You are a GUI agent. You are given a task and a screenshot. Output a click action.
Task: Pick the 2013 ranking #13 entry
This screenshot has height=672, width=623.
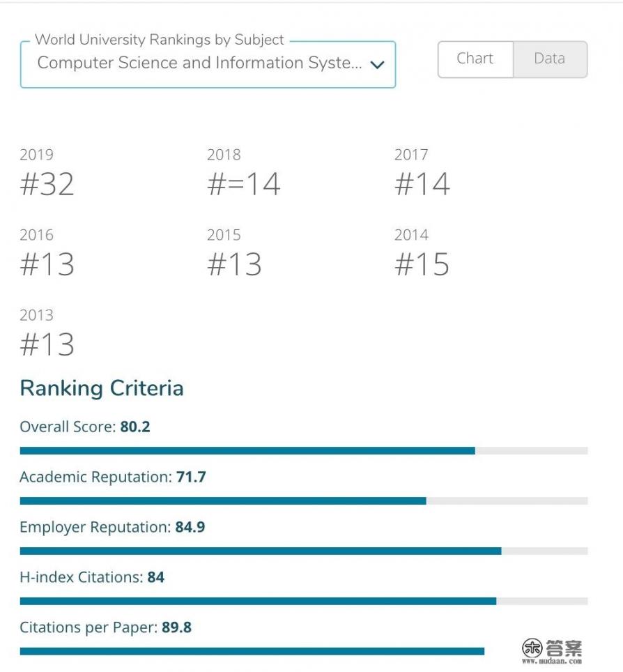click(47, 344)
